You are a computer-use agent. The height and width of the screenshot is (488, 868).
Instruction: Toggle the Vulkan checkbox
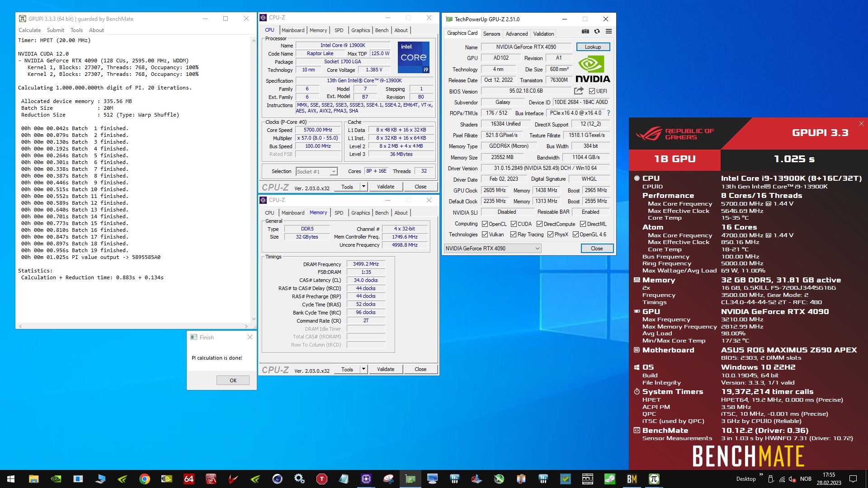tap(485, 235)
